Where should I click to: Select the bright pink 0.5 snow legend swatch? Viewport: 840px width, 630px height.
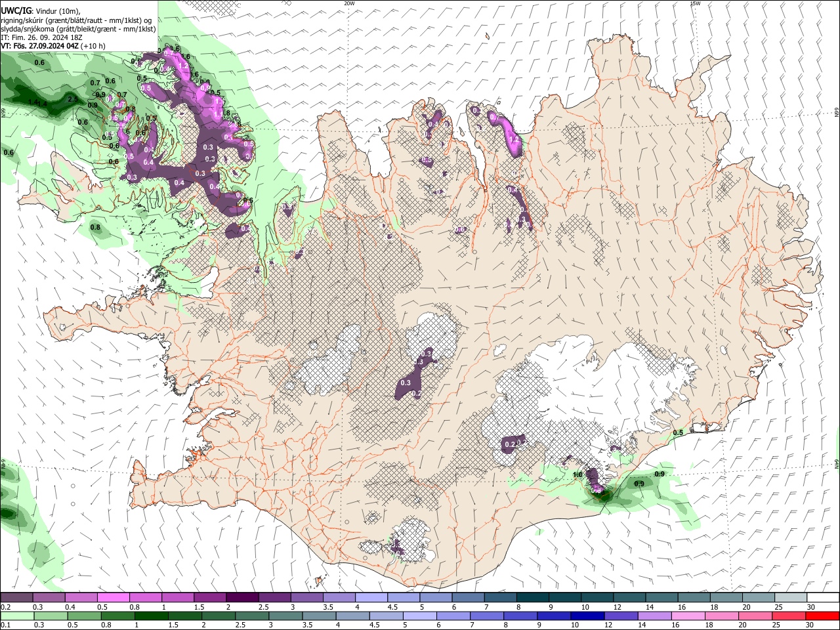point(113,597)
